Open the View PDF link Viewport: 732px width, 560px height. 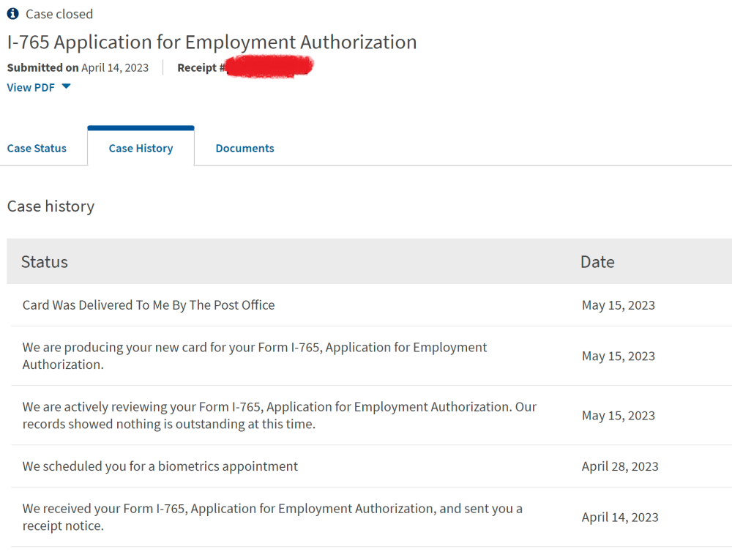(x=31, y=87)
